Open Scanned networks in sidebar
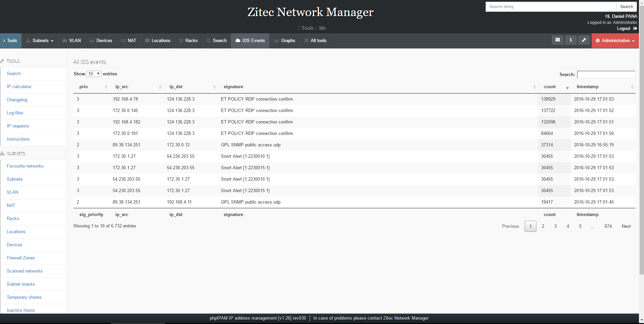 [25, 271]
